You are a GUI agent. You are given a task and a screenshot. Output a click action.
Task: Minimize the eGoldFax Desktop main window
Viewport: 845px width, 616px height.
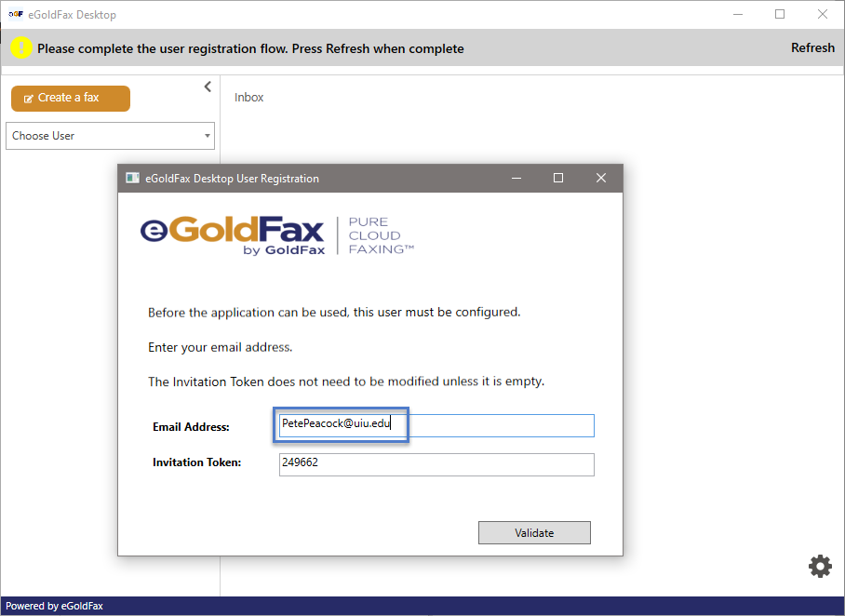[738, 14]
